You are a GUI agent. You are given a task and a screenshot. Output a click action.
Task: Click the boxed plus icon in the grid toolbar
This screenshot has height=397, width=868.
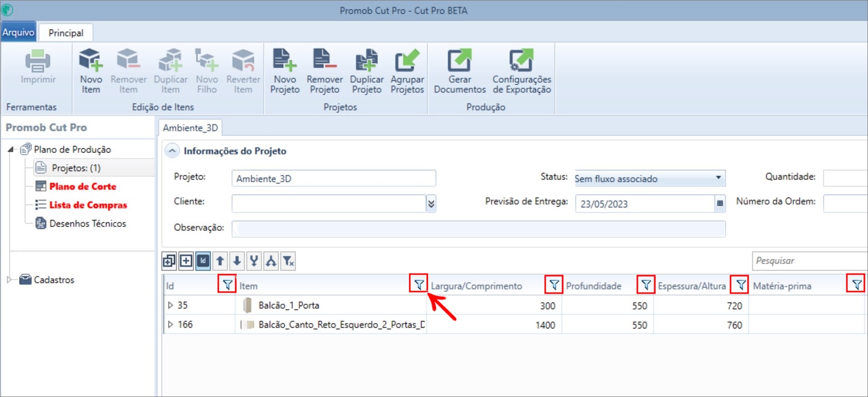(186, 261)
